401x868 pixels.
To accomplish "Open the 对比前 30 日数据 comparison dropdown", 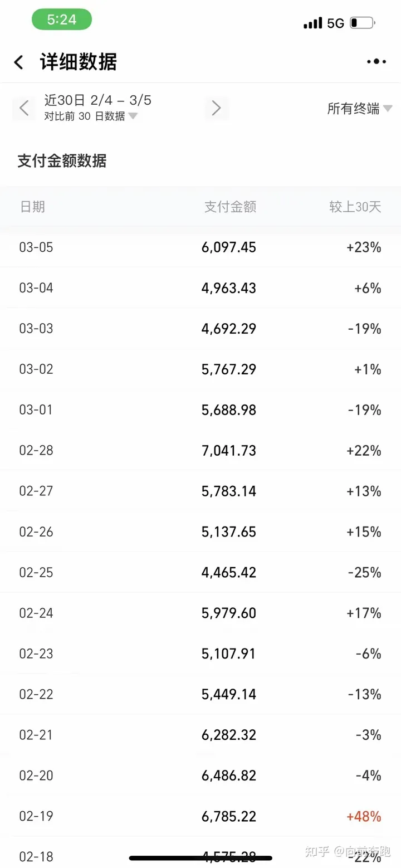I will pos(91,116).
